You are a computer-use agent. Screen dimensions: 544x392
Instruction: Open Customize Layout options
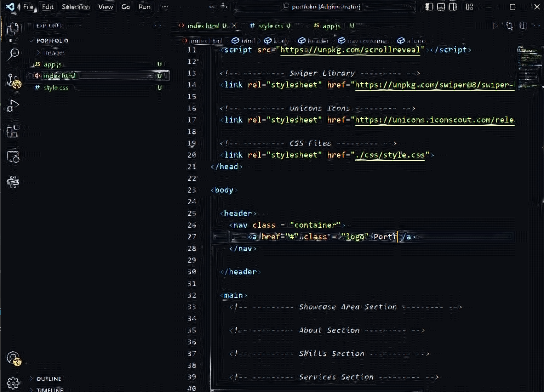[469, 7]
